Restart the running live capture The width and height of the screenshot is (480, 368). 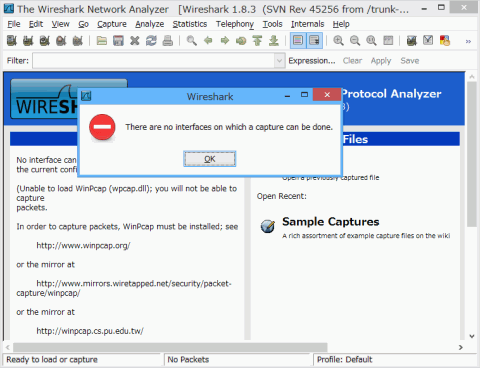[x=77, y=41]
